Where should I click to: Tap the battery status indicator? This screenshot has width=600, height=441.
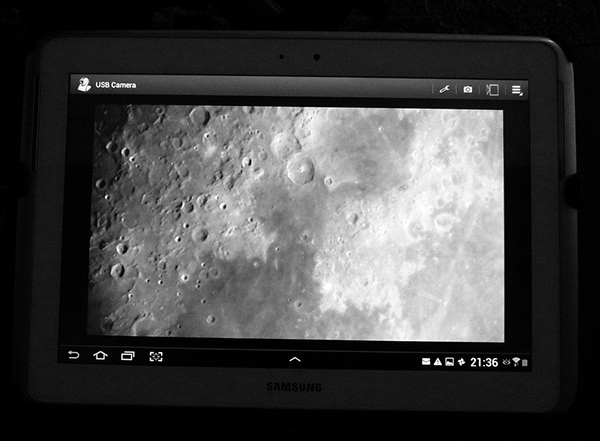(x=525, y=363)
